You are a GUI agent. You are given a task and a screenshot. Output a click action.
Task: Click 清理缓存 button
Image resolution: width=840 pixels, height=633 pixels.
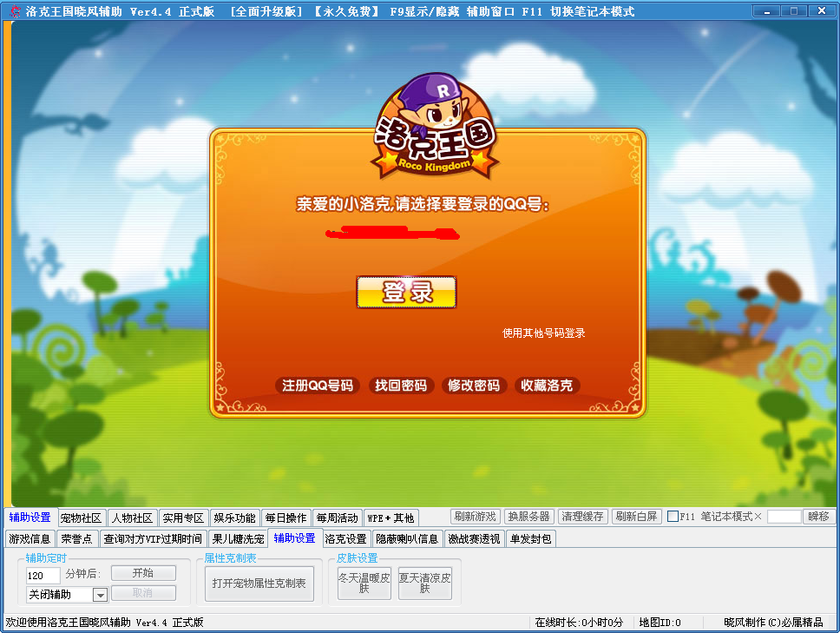pos(583,516)
